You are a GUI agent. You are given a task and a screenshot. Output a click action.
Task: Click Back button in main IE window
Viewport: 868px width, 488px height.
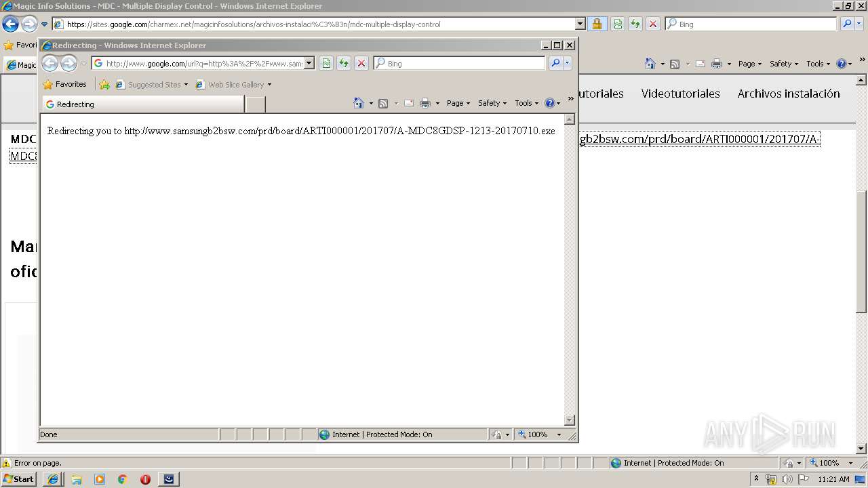(x=10, y=24)
